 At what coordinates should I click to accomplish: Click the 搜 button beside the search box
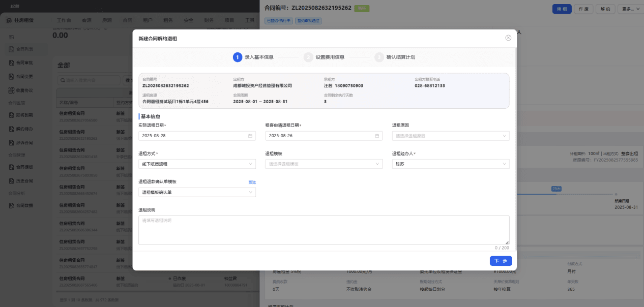(128, 80)
